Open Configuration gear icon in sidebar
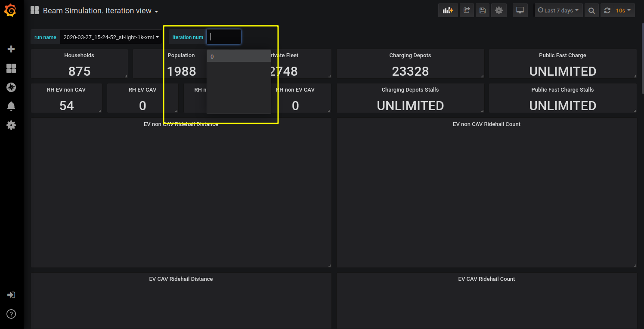Image resolution: width=644 pixels, height=329 pixels. pyautogui.click(x=11, y=125)
